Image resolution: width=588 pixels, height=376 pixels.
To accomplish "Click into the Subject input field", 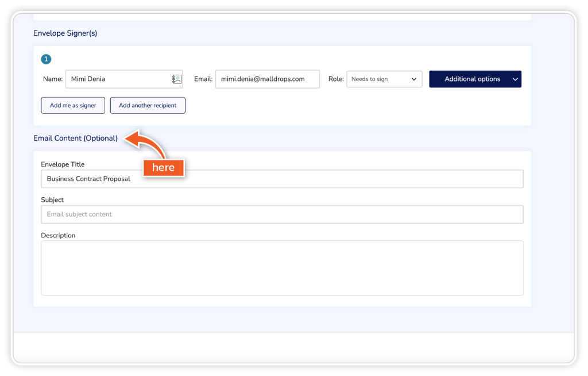I will pyautogui.click(x=282, y=214).
